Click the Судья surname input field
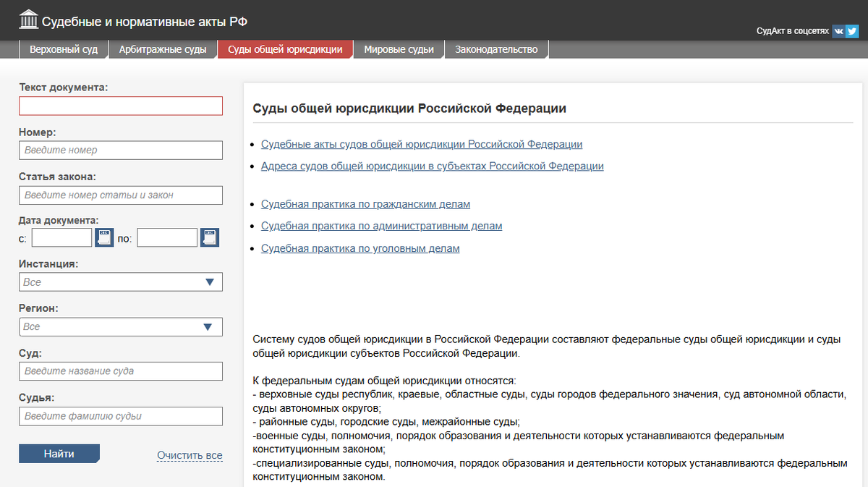This screenshot has width=868, height=487. click(x=120, y=416)
